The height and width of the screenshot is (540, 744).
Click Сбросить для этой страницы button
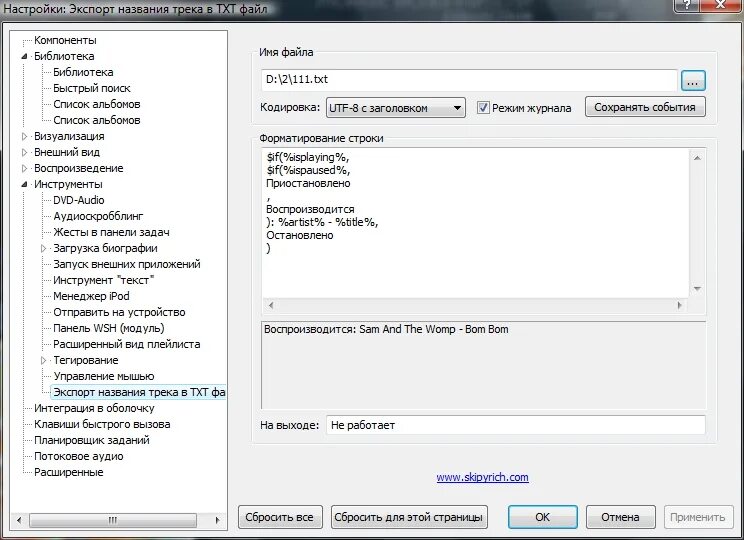[x=409, y=517]
